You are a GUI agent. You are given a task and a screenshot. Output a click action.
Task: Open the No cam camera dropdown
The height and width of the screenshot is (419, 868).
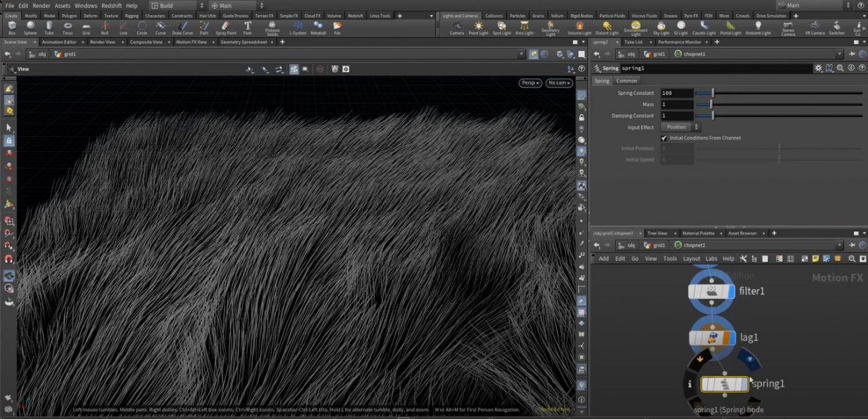coord(559,83)
